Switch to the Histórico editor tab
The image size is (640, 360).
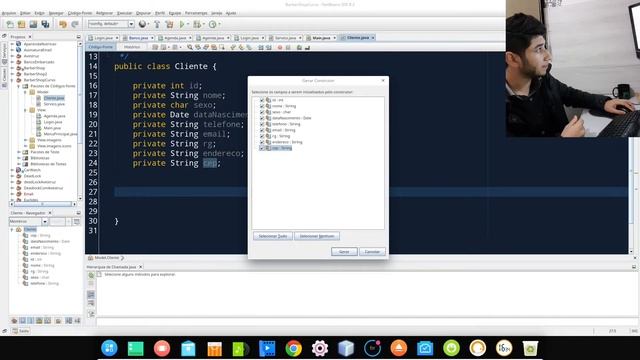[131, 47]
